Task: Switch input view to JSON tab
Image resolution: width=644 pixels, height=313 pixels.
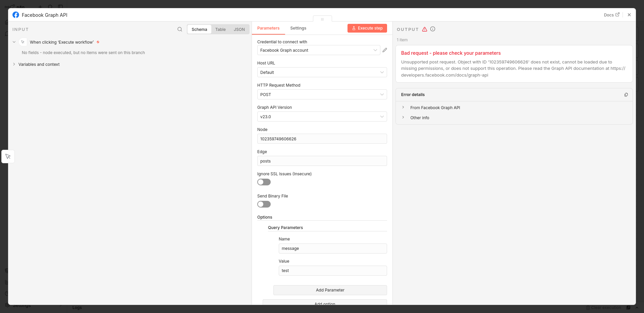Action: [x=239, y=30]
